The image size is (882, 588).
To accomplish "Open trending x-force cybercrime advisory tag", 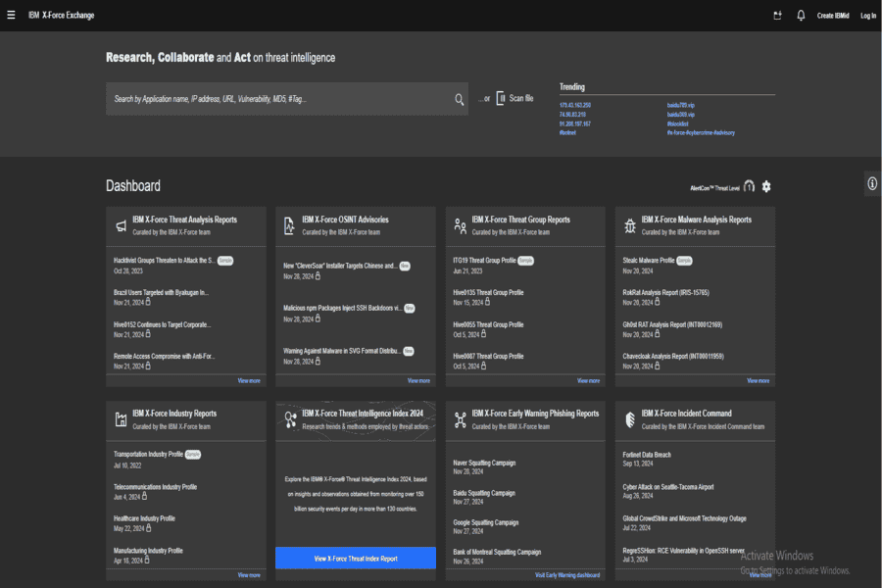I will [x=701, y=133].
